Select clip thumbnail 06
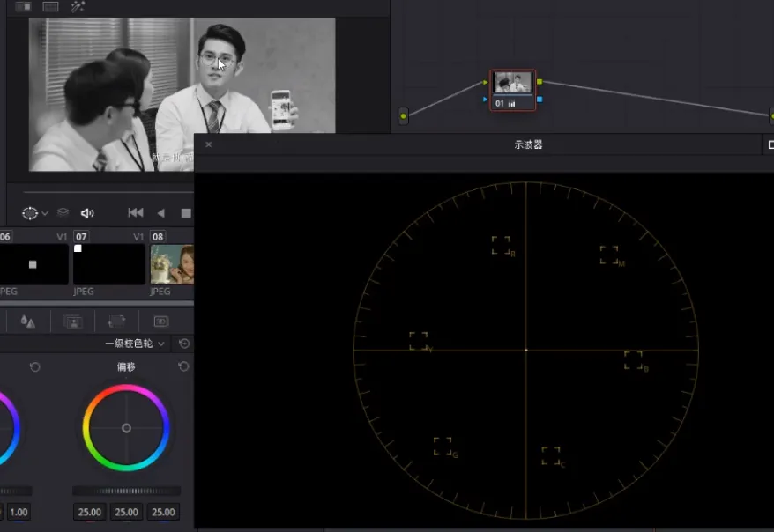The height and width of the screenshot is (532, 774). (33, 264)
